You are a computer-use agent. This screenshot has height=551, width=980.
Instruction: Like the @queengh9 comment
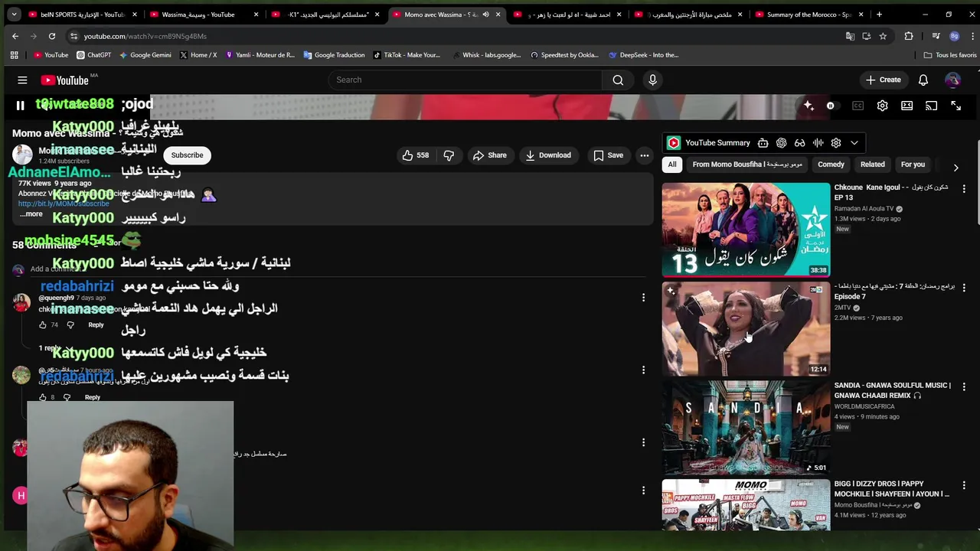pyautogui.click(x=43, y=325)
